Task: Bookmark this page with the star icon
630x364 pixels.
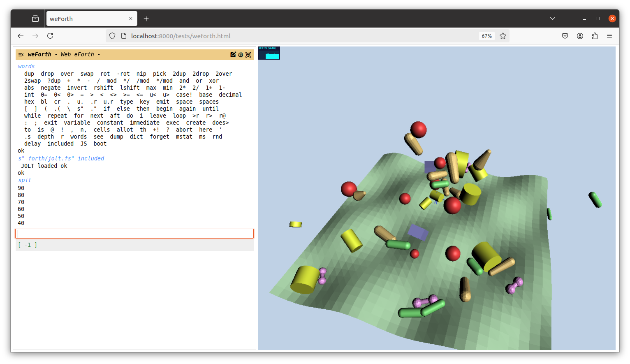Action: pos(503,36)
